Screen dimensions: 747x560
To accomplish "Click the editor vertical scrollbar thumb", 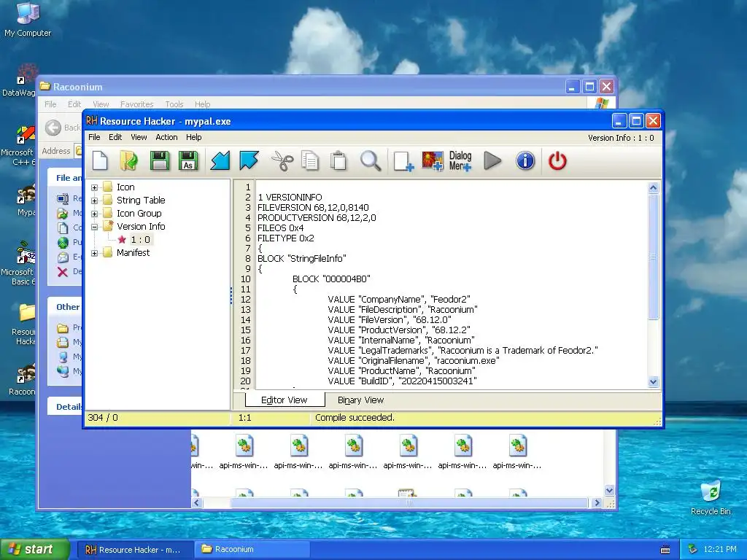I will pos(653,257).
